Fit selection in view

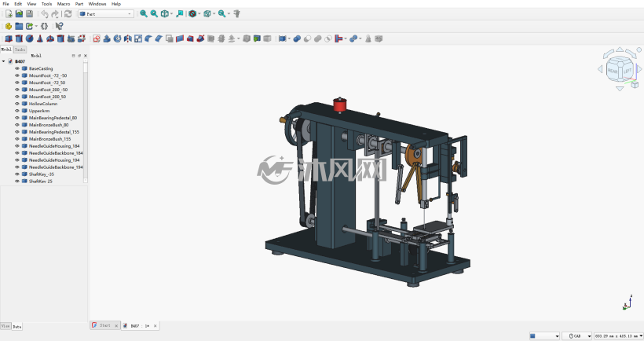154,13
